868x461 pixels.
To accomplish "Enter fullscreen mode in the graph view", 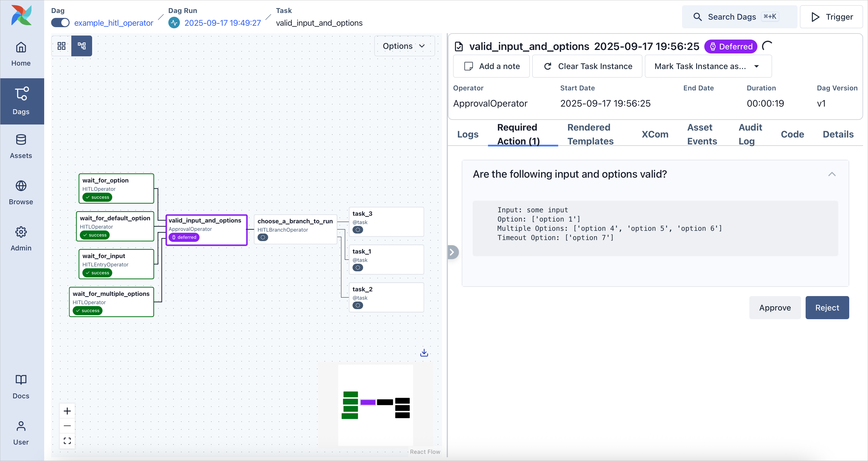I will [67, 440].
